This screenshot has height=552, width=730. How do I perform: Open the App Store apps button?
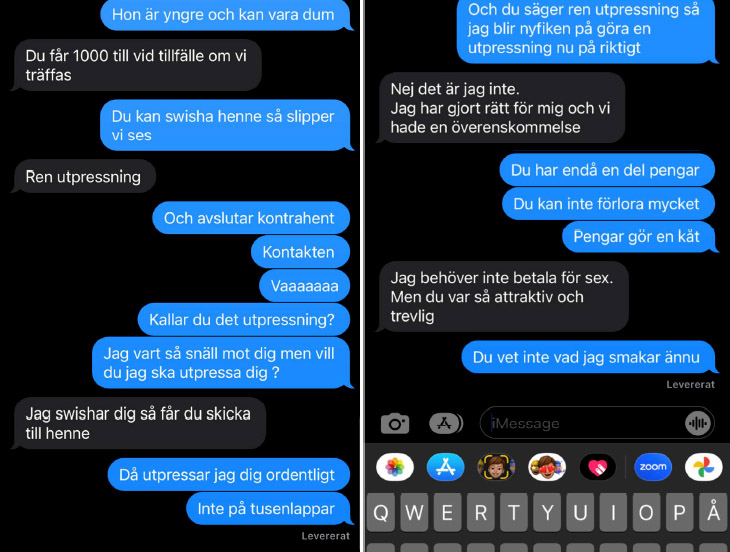[x=446, y=423]
